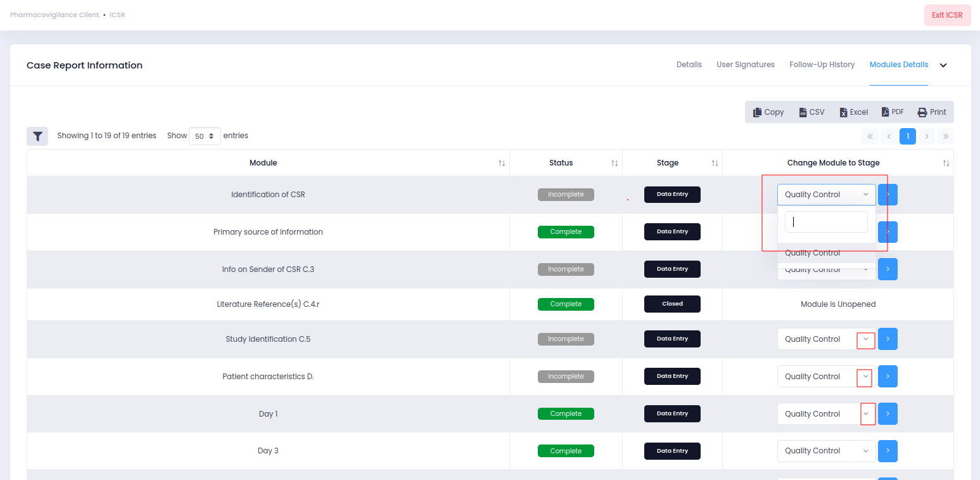
Task: Go to the previous page of entries
Action: pyautogui.click(x=889, y=136)
